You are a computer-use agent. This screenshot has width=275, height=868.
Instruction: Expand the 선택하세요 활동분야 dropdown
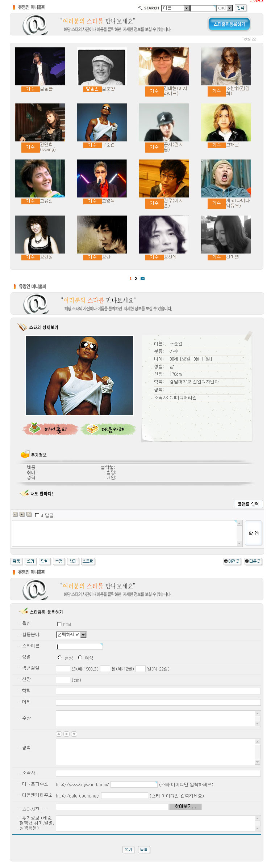coord(71,635)
